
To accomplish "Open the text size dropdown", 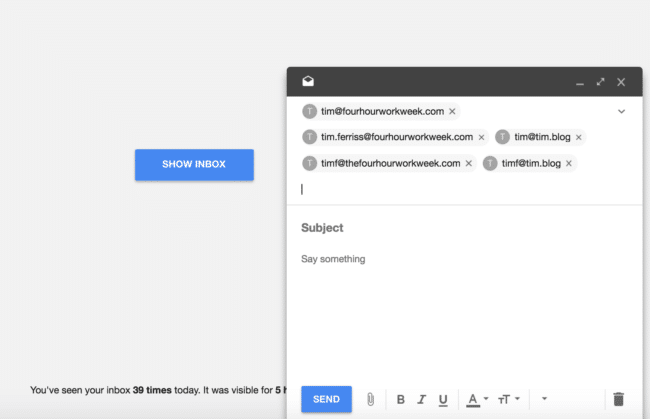I will pyautogui.click(x=509, y=400).
